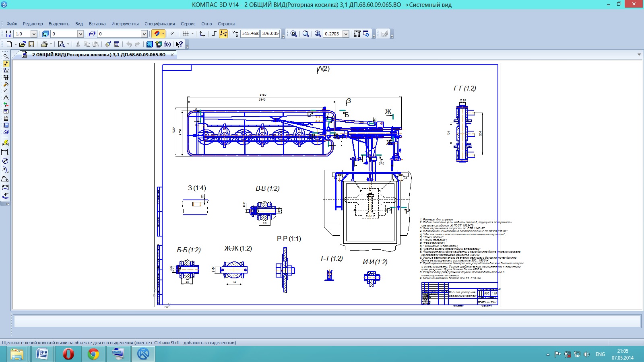Select the 2 ОБЩИЙ ВИД document tab
The width and height of the screenshot is (644, 362).
(x=99, y=55)
